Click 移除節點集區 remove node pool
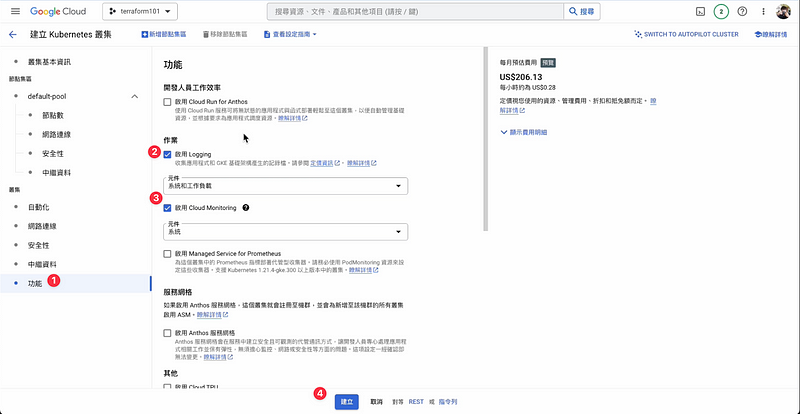Image resolution: width=800 pixels, height=414 pixels. [225, 35]
